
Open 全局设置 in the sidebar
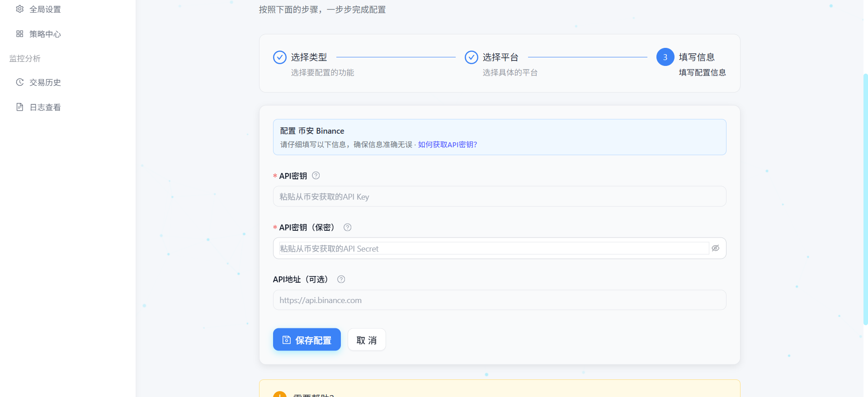[x=45, y=9]
